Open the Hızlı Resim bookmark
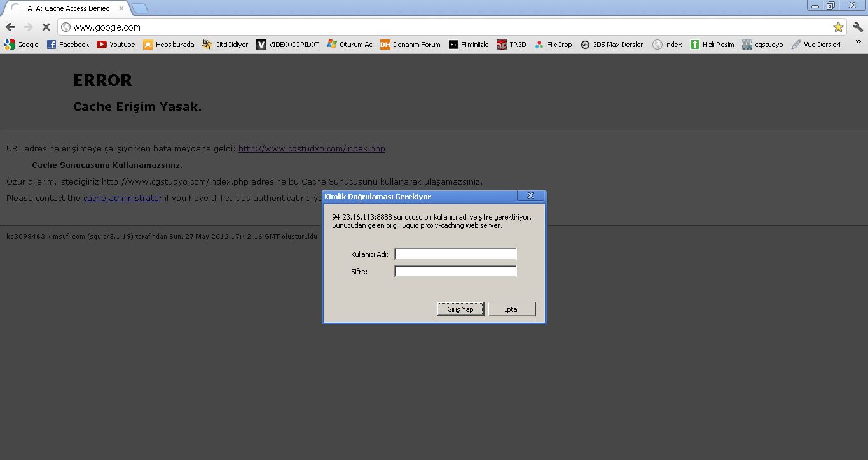The width and height of the screenshot is (868, 460). pos(712,45)
